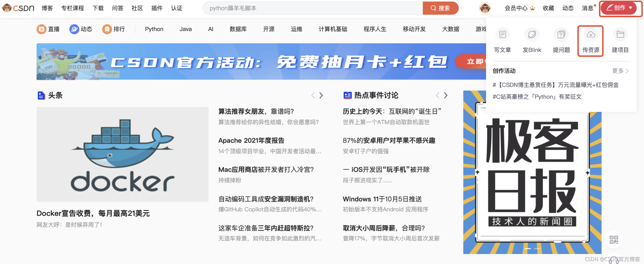Open article Mac应用商店被开发者打入冷宫?
The width and height of the screenshot is (644, 264).
tap(266, 170)
